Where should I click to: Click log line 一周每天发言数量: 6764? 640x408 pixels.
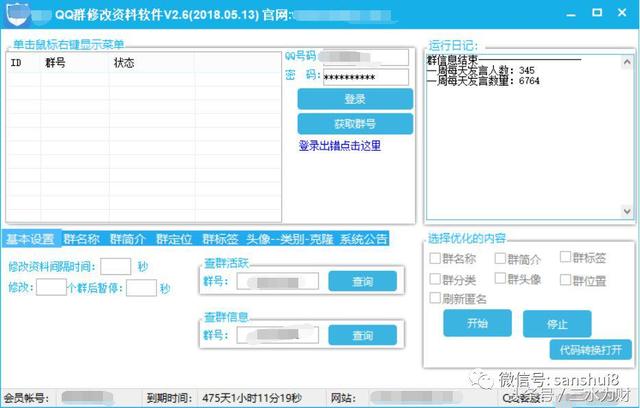(483, 81)
